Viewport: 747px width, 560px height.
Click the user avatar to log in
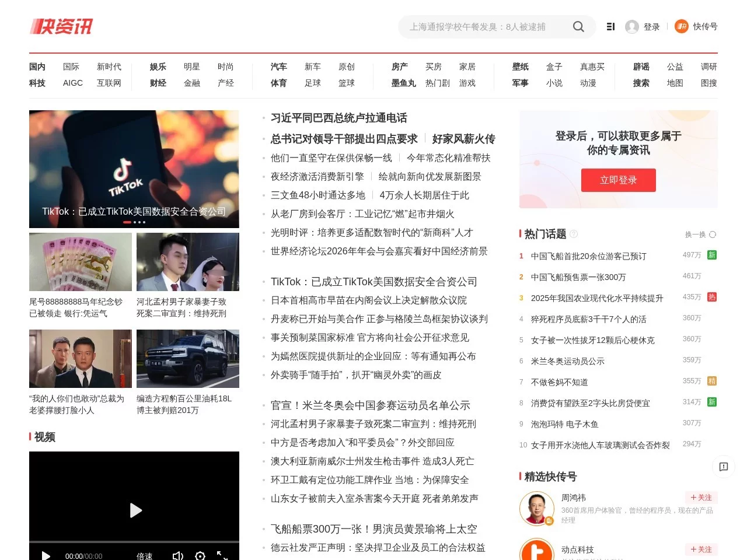point(631,26)
